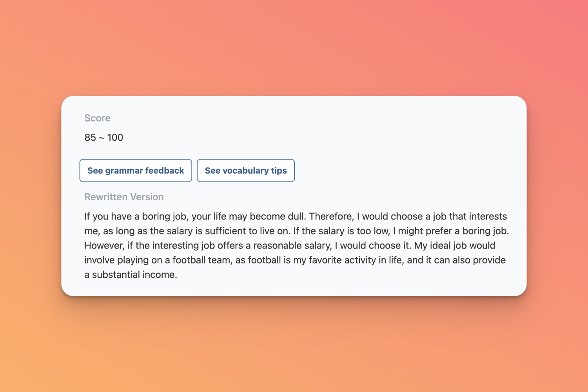588x392 pixels.
Task: Click the See vocabulary tips button
Action: pyautogui.click(x=246, y=171)
